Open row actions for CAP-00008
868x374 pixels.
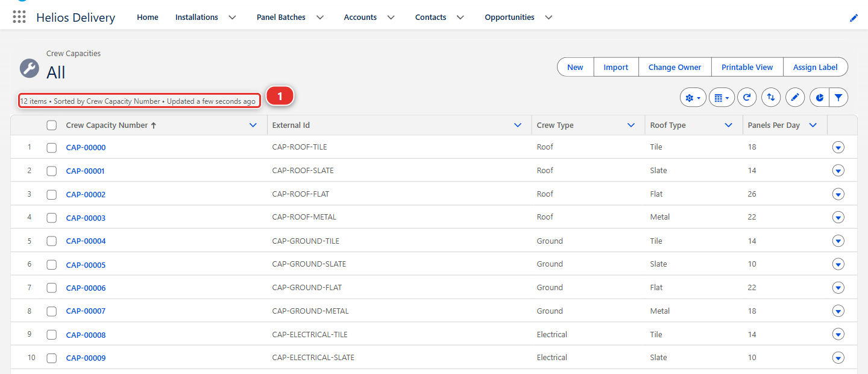pyautogui.click(x=838, y=334)
